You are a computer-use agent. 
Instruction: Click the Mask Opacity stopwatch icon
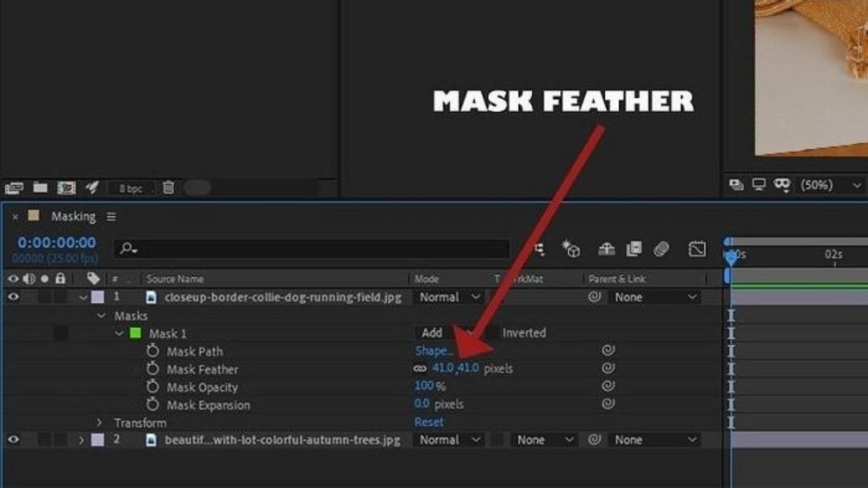(153, 386)
